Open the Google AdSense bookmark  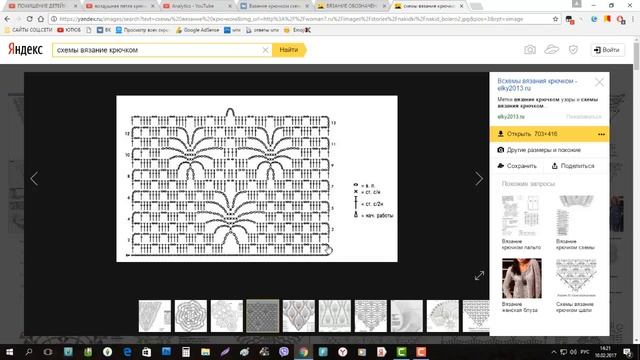(x=198, y=30)
